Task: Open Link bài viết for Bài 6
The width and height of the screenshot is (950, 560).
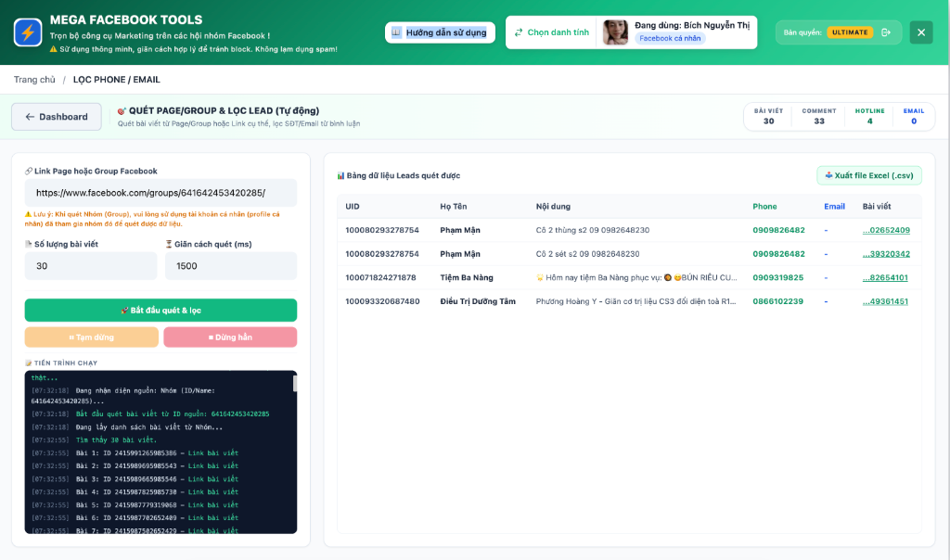Action: tap(213, 518)
